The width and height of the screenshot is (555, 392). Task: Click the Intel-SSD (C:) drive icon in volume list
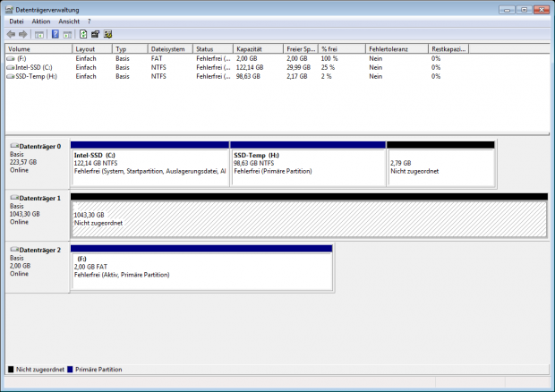point(10,67)
